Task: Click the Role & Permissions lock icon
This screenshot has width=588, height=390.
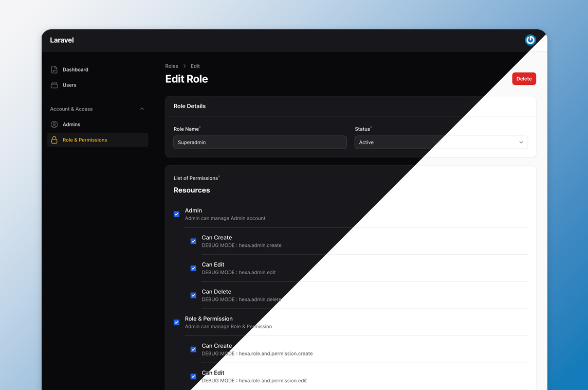Action: (54, 139)
